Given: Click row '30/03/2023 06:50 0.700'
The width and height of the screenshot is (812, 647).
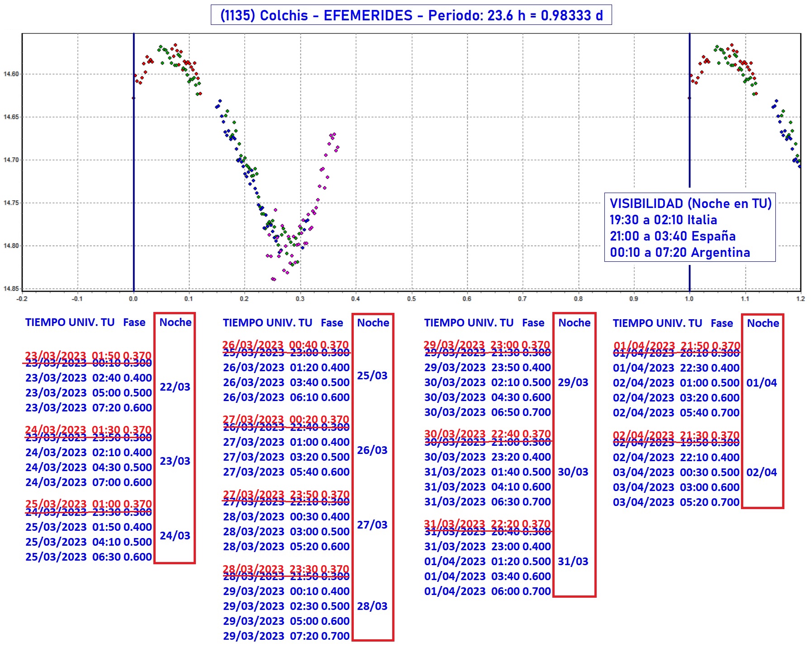Looking at the screenshot, I should 488,412.
